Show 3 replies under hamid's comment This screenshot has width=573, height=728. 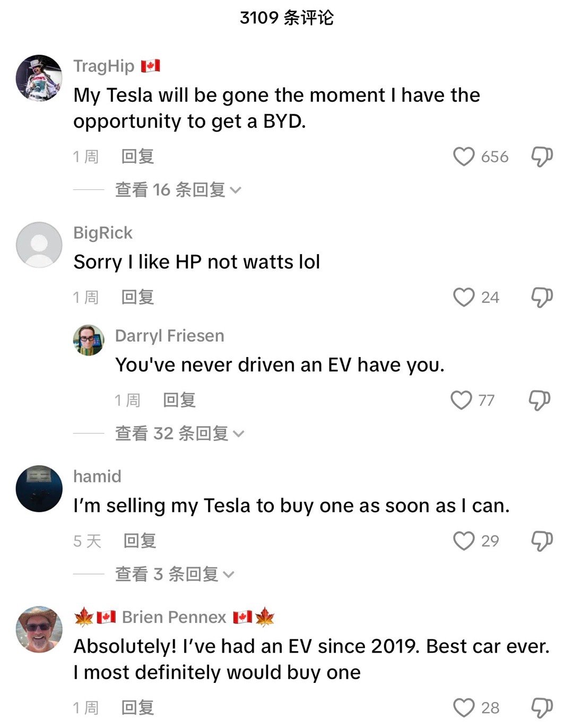174,574
